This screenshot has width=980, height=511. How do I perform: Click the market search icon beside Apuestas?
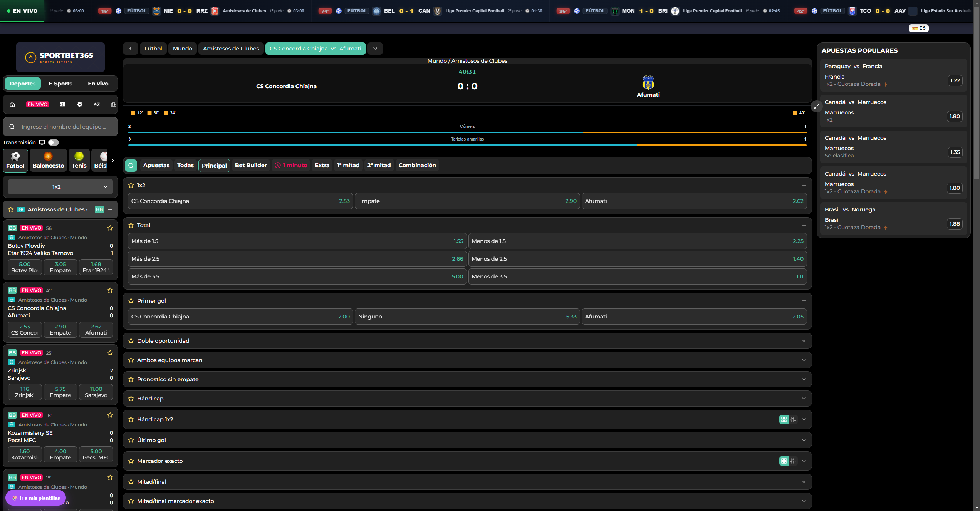(131, 166)
